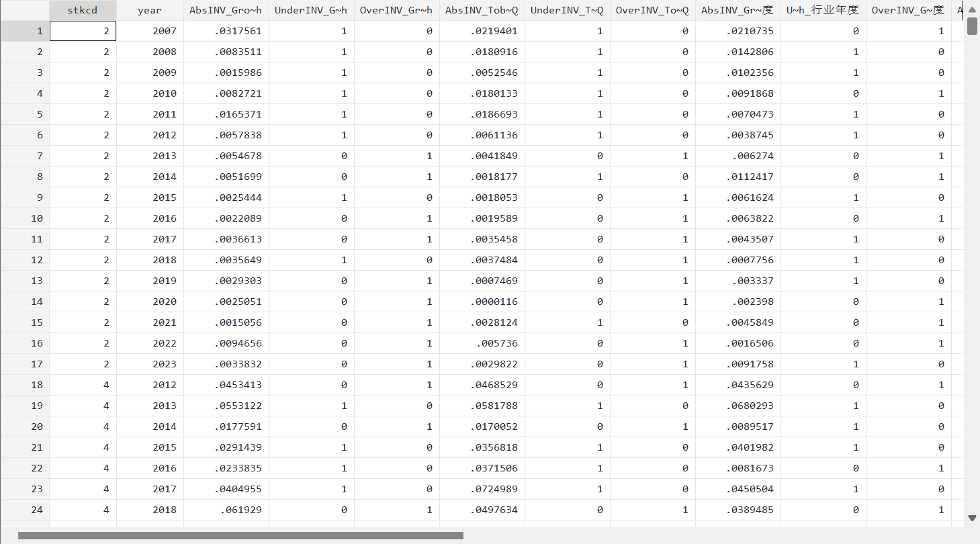Select the stkcd column header

coord(83,10)
